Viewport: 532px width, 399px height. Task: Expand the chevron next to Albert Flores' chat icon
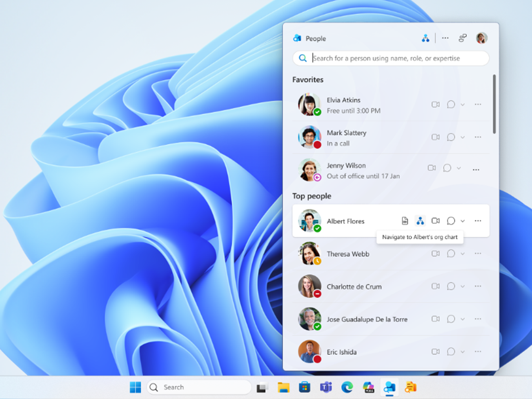[462, 221]
